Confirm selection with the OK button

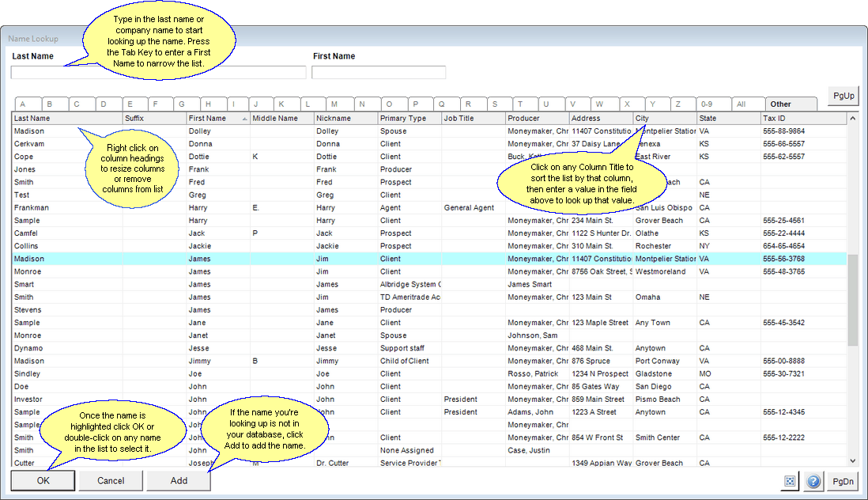click(43, 480)
